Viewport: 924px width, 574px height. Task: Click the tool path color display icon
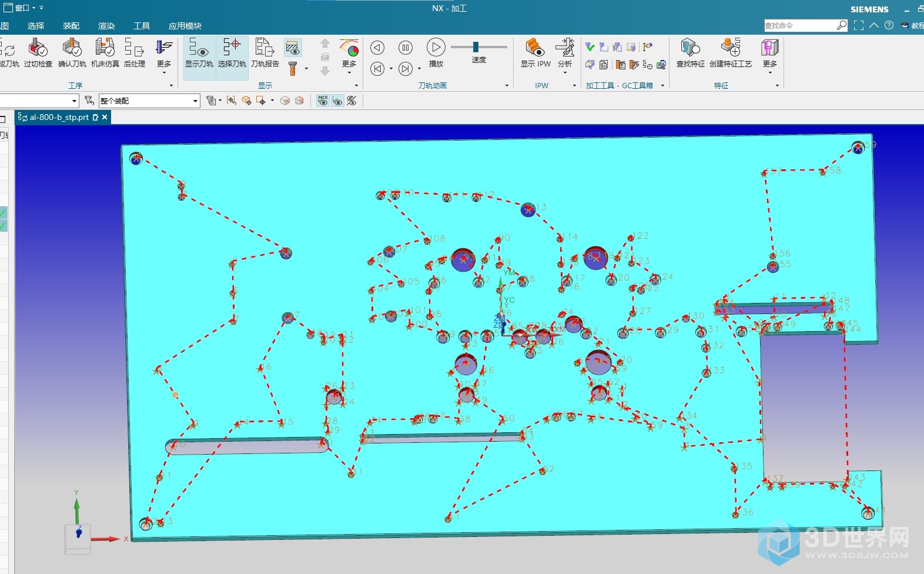pyautogui.click(x=349, y=47)
